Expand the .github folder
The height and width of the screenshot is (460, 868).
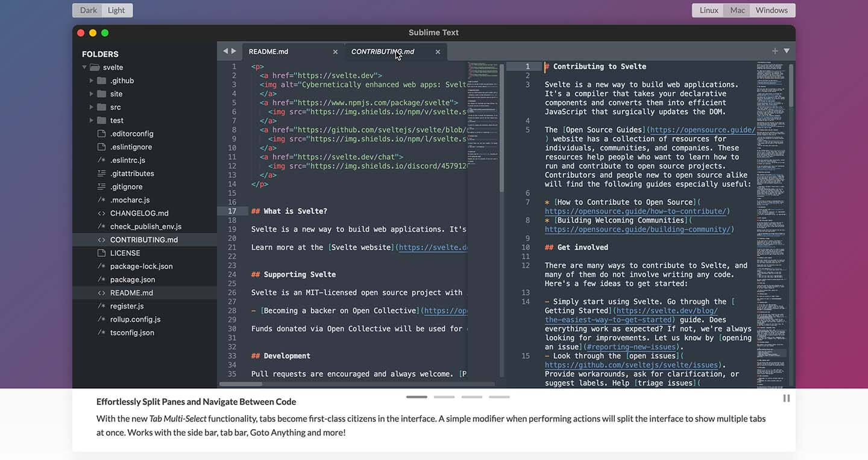pyautogui.click(x=92, y=81)
